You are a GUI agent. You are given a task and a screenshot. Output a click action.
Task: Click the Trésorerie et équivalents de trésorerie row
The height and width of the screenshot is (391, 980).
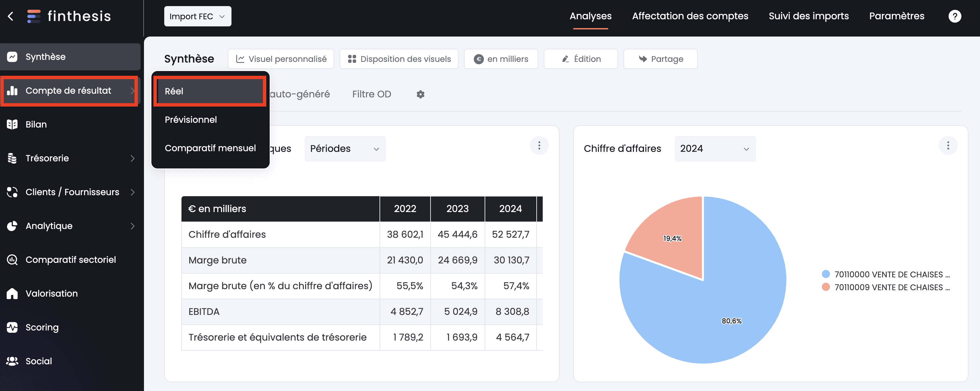pyautogui.click(x=362, y=337)
